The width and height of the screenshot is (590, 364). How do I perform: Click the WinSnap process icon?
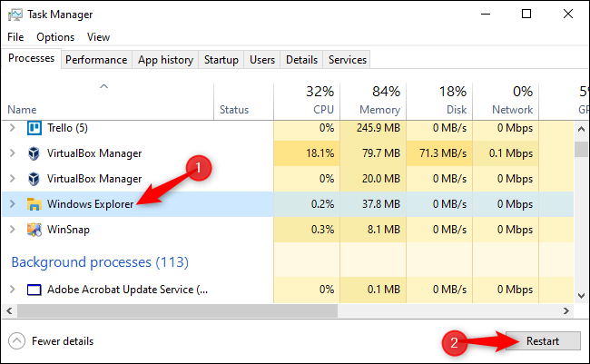pyautogui.click(x=35, y=230)
